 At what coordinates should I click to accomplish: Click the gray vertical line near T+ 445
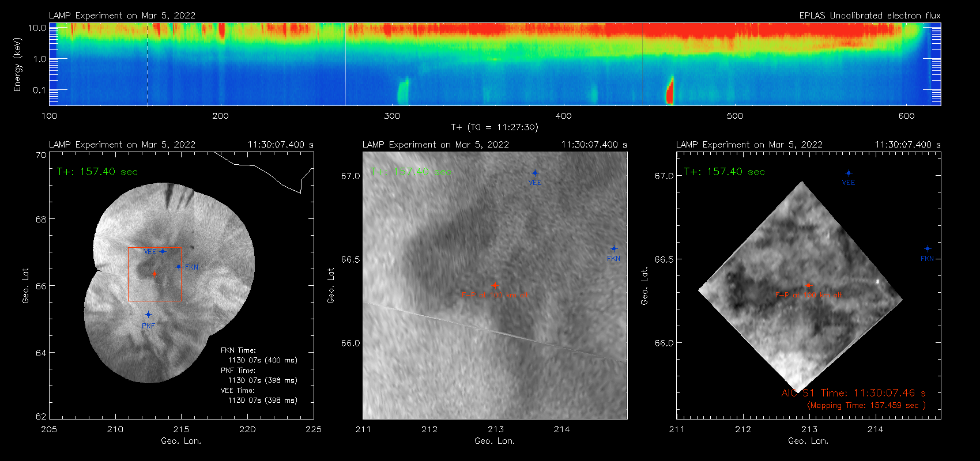pyautogui.click(x=642, y=64)
